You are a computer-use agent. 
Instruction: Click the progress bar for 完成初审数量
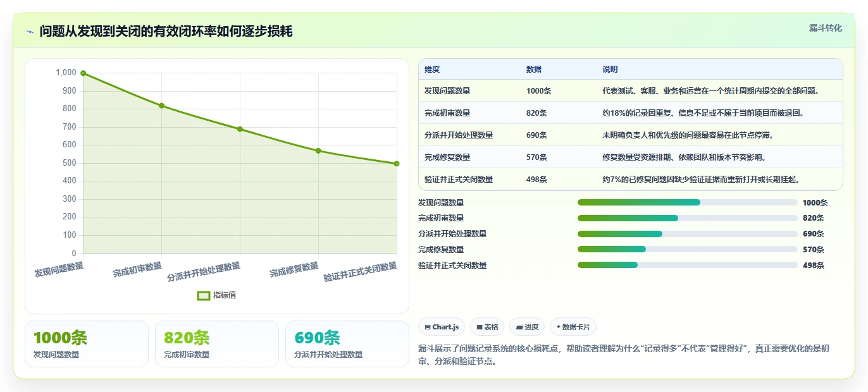[x=687, y=218]
